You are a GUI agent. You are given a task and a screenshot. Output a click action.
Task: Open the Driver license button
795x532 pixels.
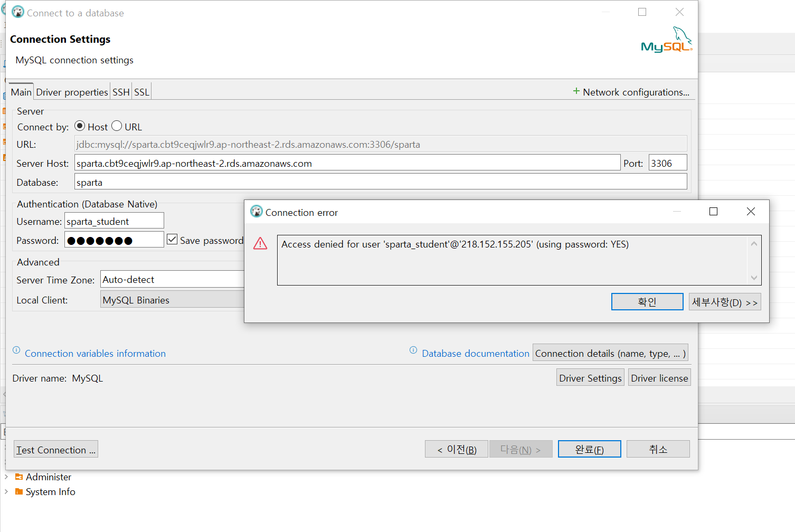(659, 378)
